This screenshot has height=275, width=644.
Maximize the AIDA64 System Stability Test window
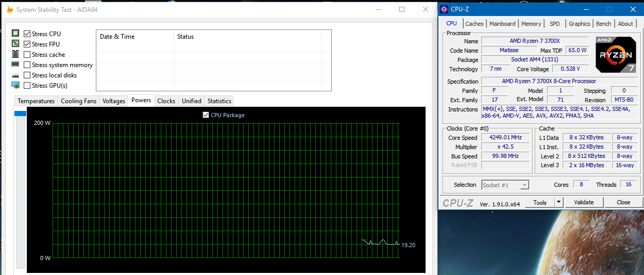(402, 9)
